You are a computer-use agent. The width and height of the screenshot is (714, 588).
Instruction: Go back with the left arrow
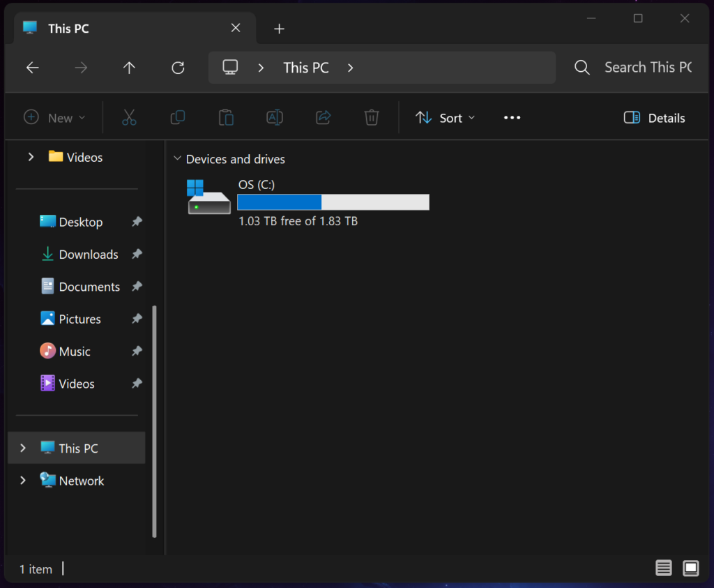(x=32, y=68)
